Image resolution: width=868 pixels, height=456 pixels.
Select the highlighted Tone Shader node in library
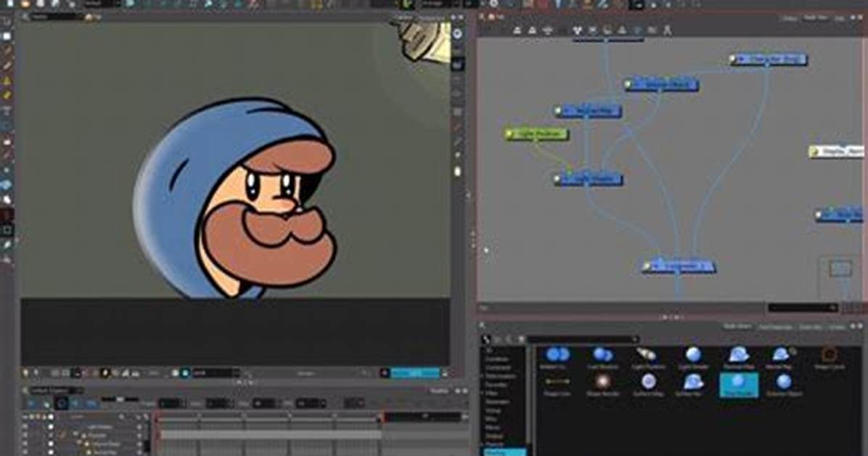(x=739, y=385)
